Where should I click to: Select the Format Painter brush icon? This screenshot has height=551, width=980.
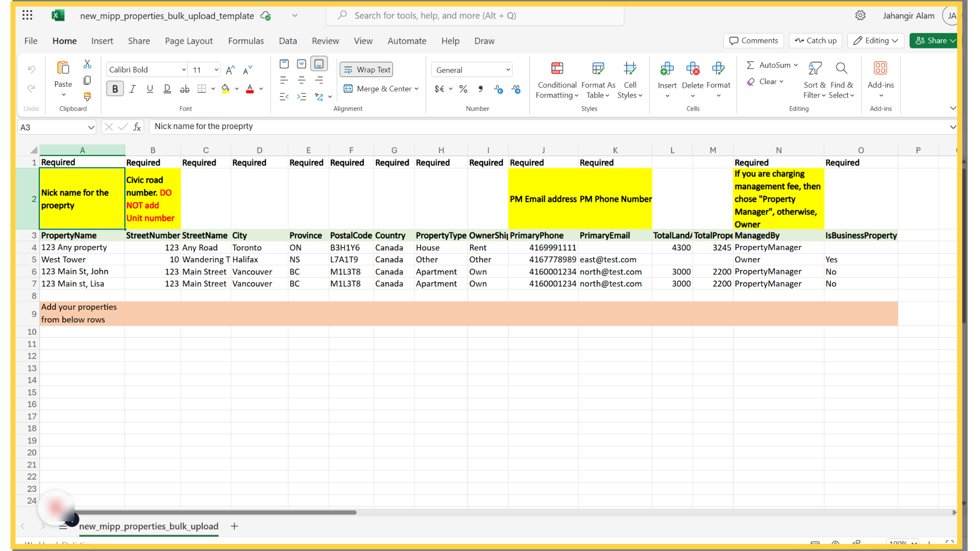(x=87, y=96)
